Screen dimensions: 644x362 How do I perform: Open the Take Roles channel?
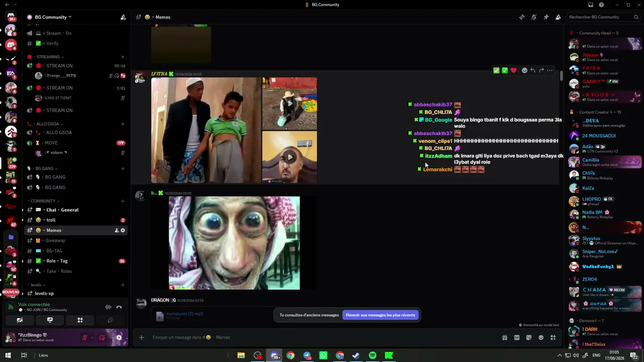pos(75,271)
